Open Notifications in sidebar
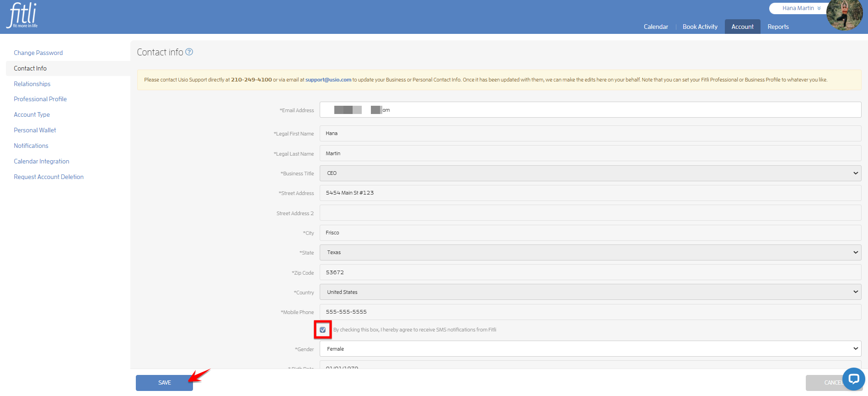Image resolution: width=868 pixels, height=396 pixels. 31,146
